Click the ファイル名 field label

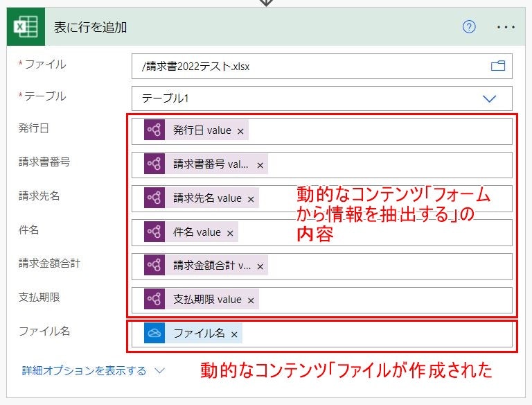coord(44,331)
